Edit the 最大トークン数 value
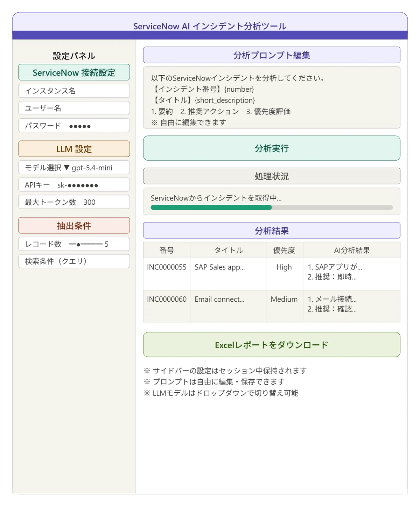 click(x=74, y=202)
